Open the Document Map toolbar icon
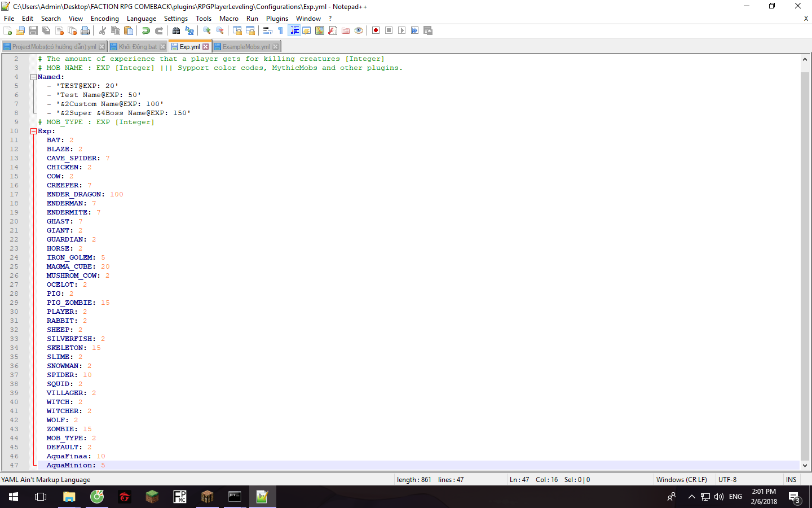The height and width of the screenshot is (508, 812). click(320, 30)
